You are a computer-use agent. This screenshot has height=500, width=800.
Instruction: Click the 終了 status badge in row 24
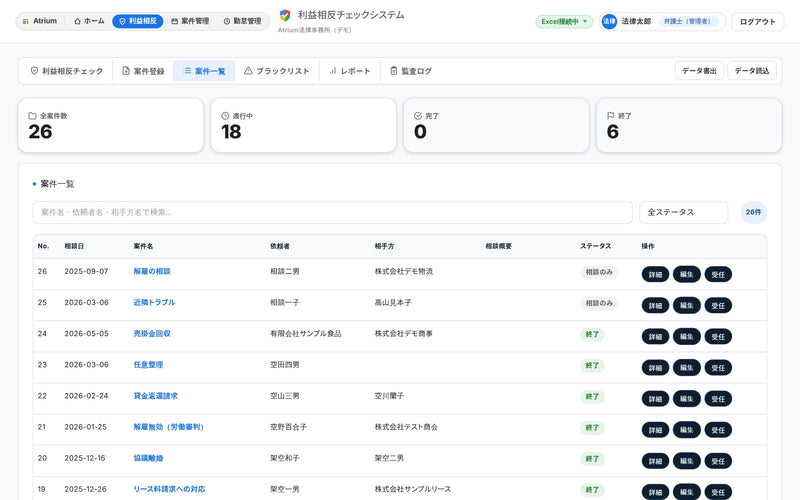pos(592,335)
